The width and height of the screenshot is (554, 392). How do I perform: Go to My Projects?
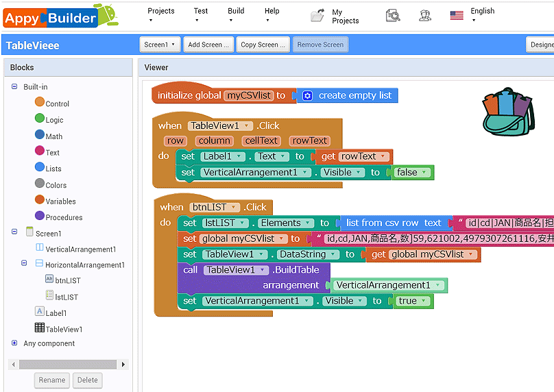tap(345, 16)
